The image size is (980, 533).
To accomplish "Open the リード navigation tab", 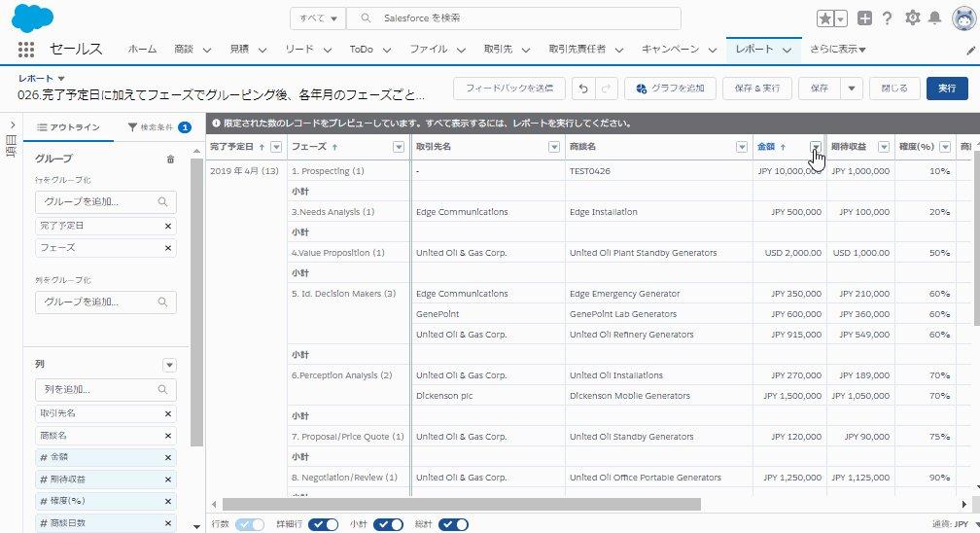I will [298, 50].
